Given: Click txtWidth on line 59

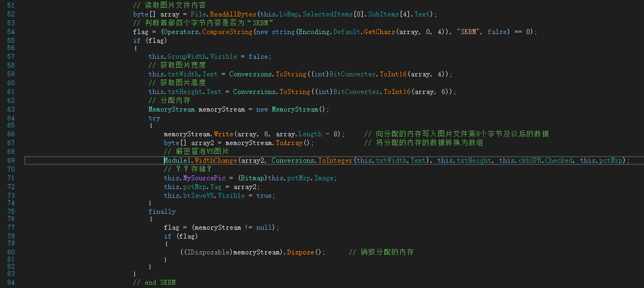Looking at the screenshot, I should [183, 74].
